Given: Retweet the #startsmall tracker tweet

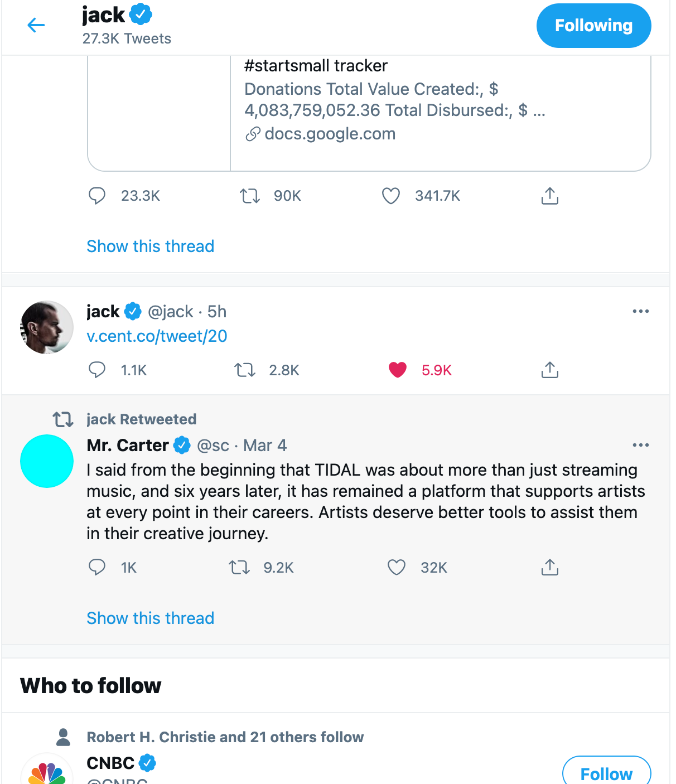Looking at the screenshot, I should (249, 196).
